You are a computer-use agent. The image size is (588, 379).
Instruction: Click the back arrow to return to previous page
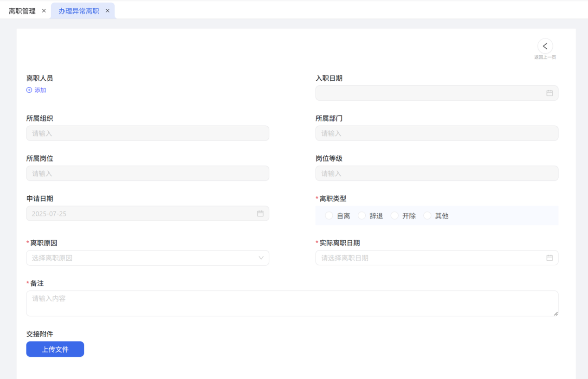coord(545,46)
